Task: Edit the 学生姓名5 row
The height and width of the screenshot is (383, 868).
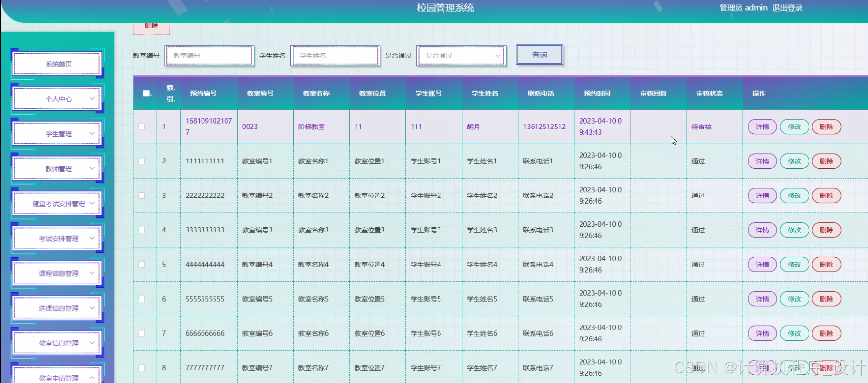Action: [794, 299]
